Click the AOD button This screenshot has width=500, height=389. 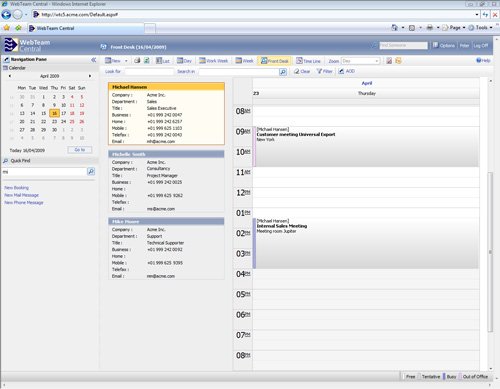(347, 71)
